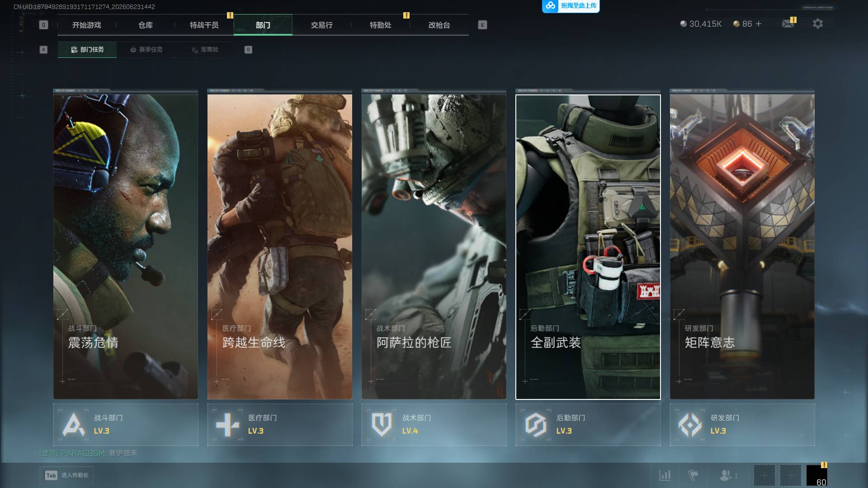
Task: Open the 跨越生命线 medical department card
Action: point(280,246)
